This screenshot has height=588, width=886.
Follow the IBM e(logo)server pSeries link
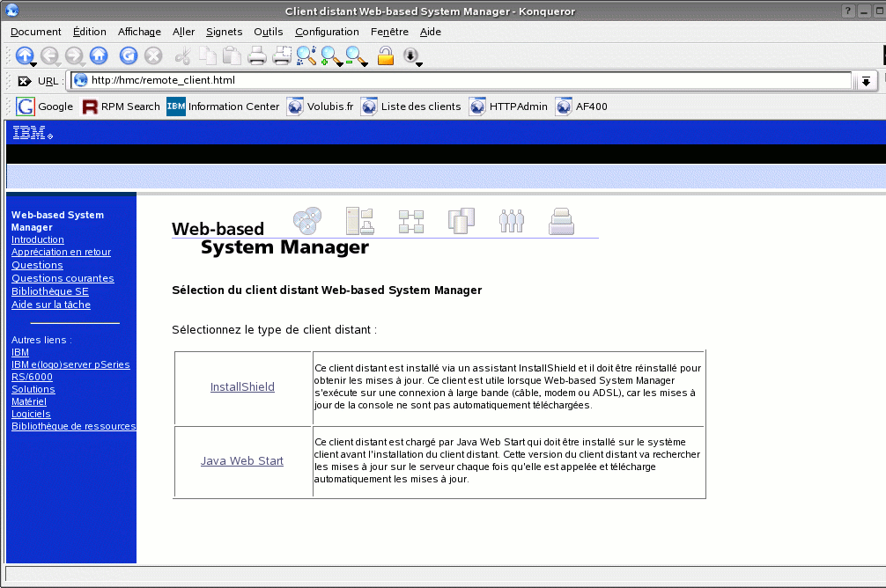pyautogui.click(x=70, y=364)
